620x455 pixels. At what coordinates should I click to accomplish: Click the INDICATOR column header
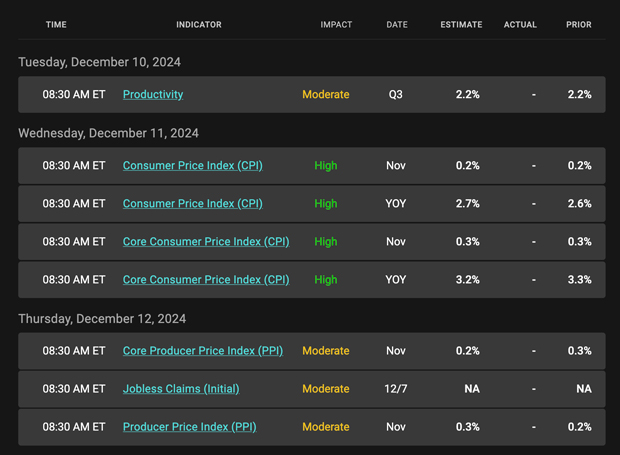pyautogui.click(x=199, y=25)
